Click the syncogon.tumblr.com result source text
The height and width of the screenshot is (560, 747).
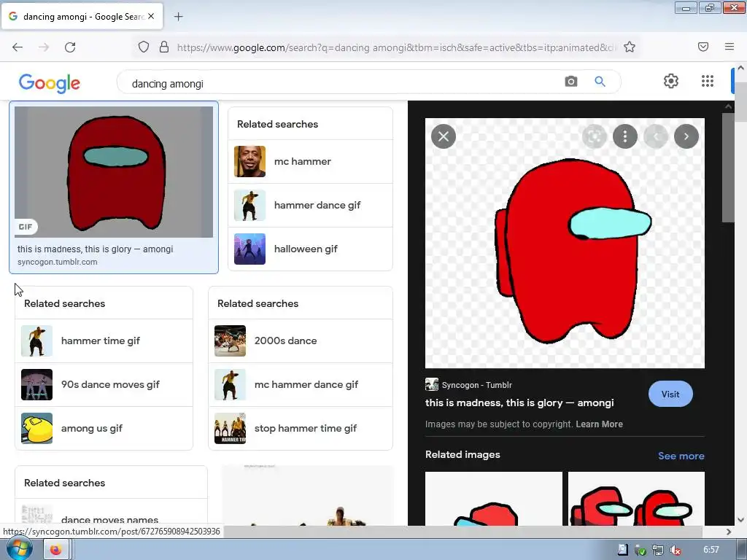pyautogui.click(x=57, y=262)
